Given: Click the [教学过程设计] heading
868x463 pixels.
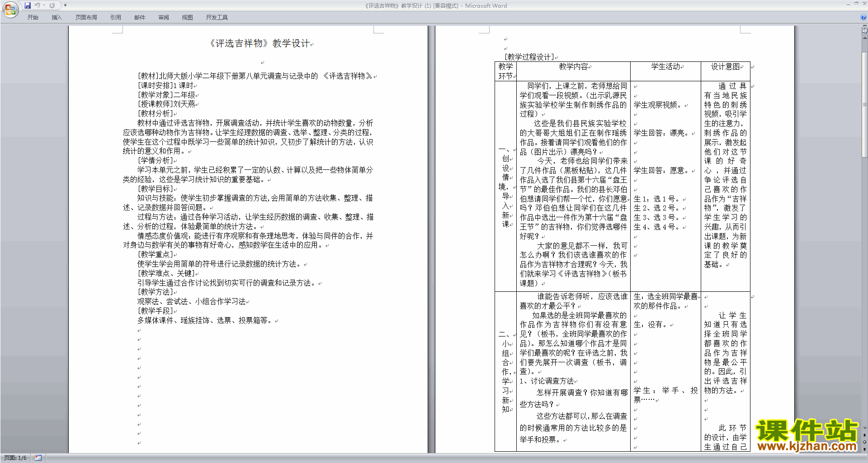Looking at the screenshot, I should click(x=529, y=57).
